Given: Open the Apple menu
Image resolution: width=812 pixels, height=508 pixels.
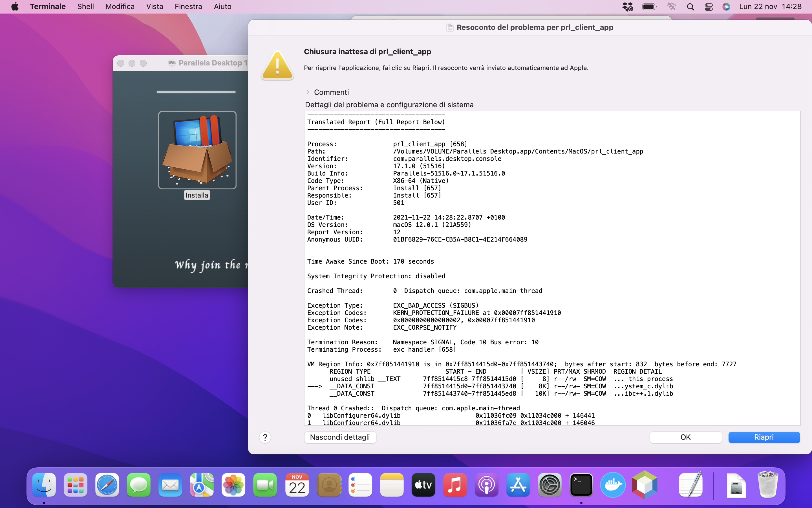Looking at the screenshot, I should (x=15, y=6).
